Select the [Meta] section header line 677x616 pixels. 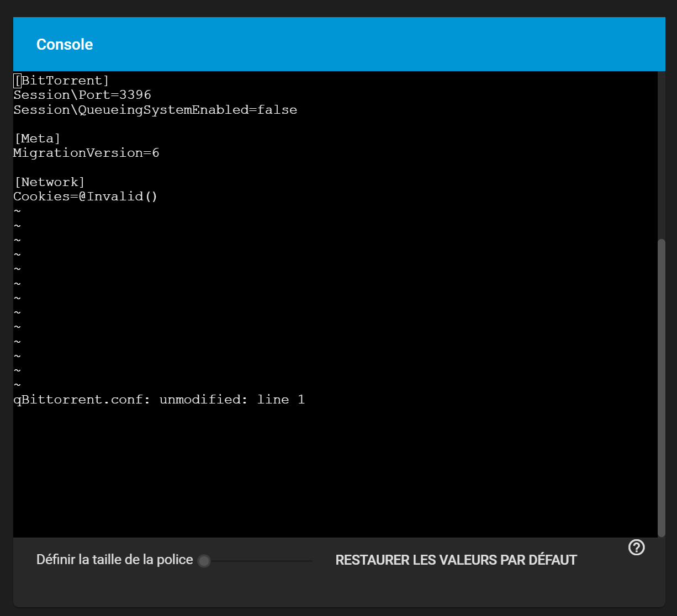tap(38, 139)
